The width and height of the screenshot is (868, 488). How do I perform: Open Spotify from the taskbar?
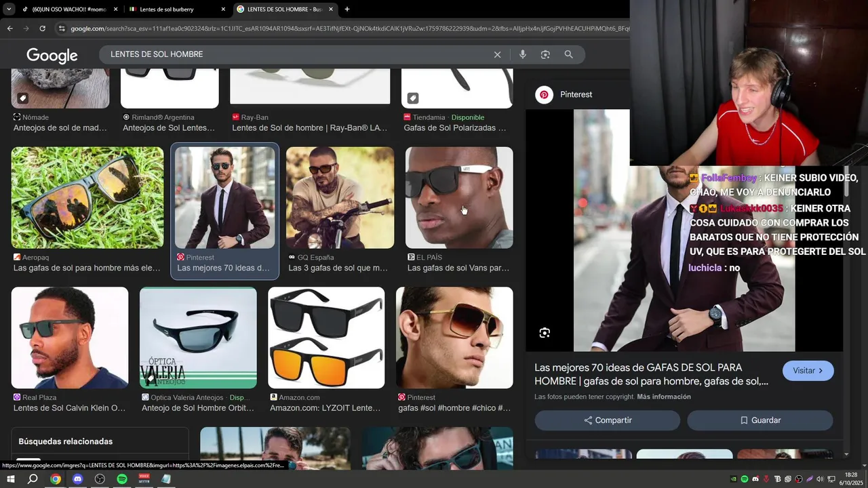point(122,479)
